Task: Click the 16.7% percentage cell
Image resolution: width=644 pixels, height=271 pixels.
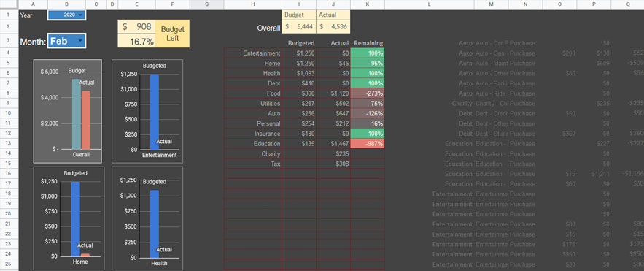Action: click(137, 42)
